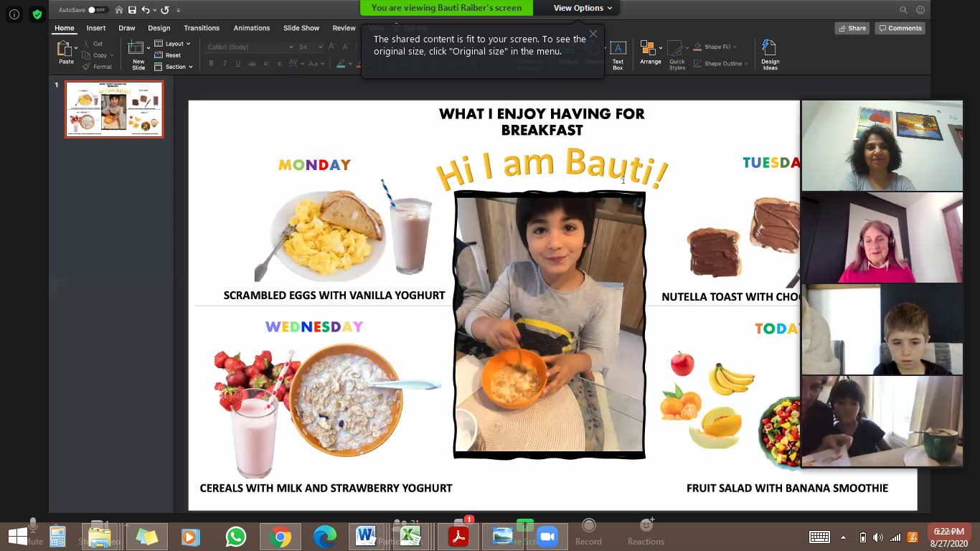Open the Design ribbon tab
The image size is (980, 551).
pyautogui.click(x=159, y=28)
